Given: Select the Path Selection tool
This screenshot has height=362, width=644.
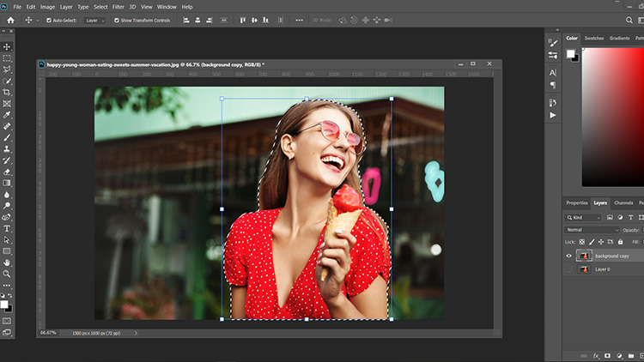Looking at the screenshot, I should pos(7,239).
